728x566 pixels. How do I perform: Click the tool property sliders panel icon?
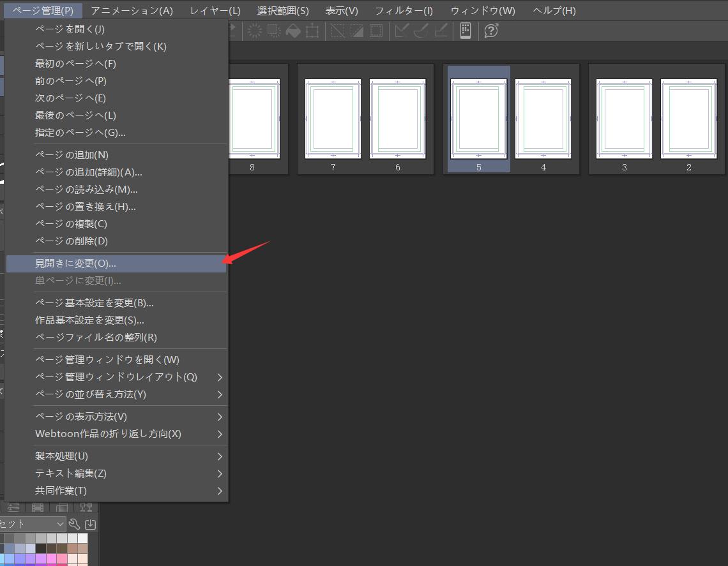(x=14, y=507)
